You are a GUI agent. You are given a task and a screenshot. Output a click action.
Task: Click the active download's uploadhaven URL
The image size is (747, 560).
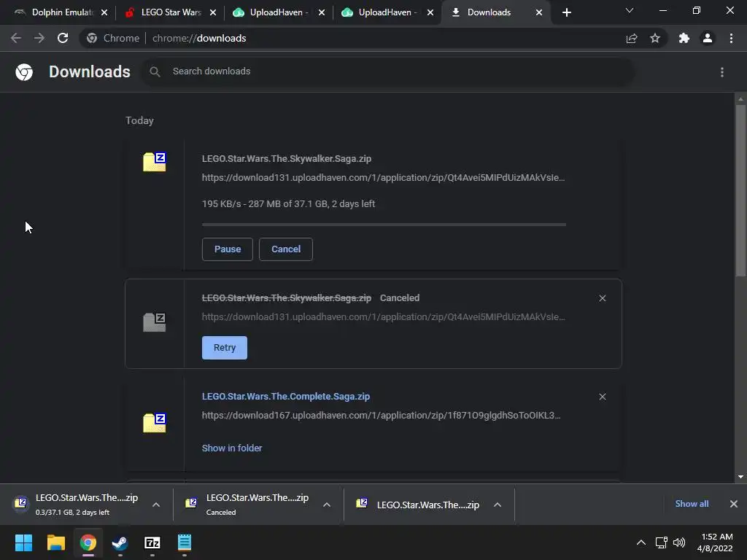click(x=384, y=178)
